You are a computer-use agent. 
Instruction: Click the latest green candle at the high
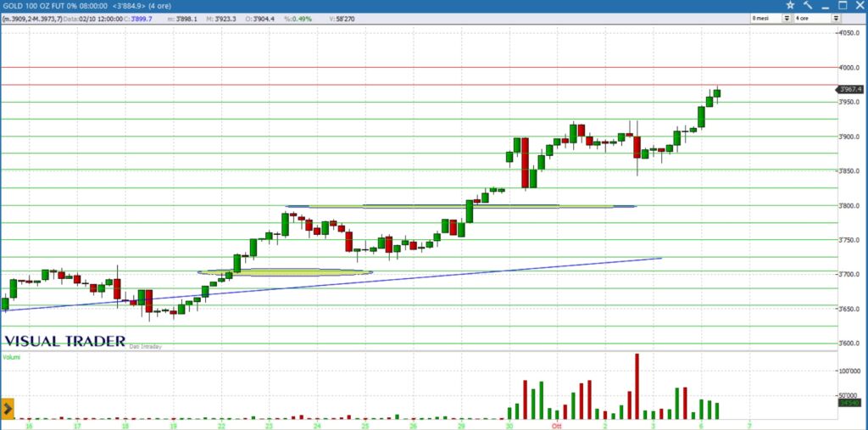click(717, 93)
